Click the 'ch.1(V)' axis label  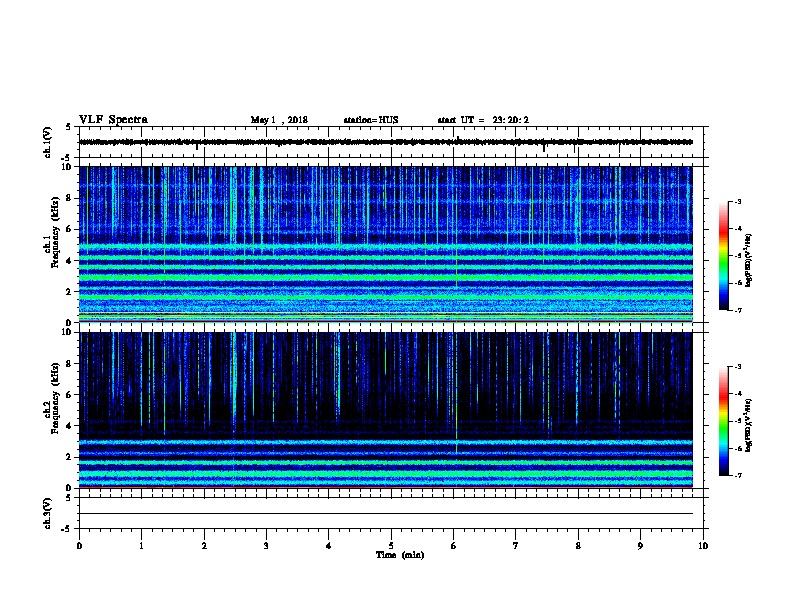click(x=47, y=142)
